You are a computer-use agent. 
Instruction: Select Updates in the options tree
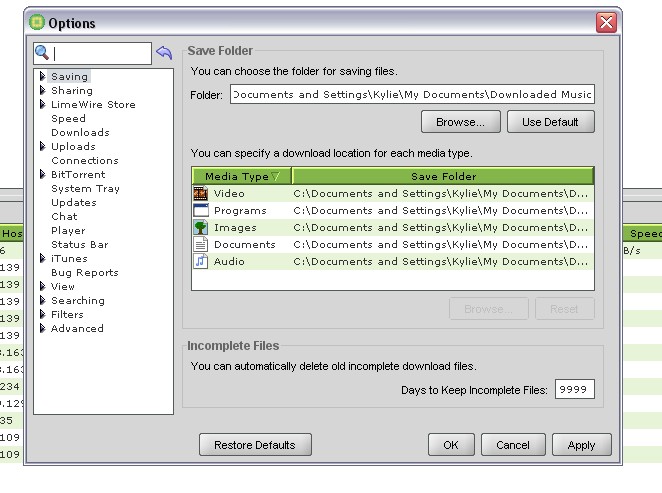coord(74,203)
